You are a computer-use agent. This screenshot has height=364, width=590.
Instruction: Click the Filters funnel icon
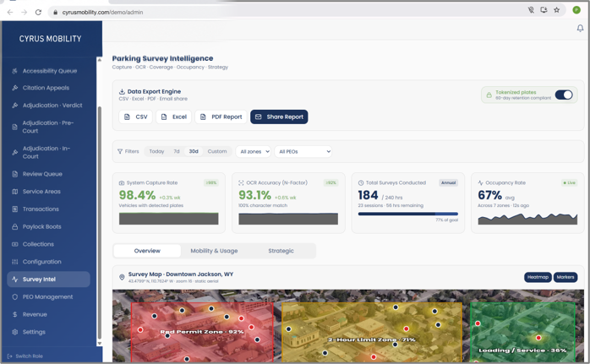click(x=120, y=151)
